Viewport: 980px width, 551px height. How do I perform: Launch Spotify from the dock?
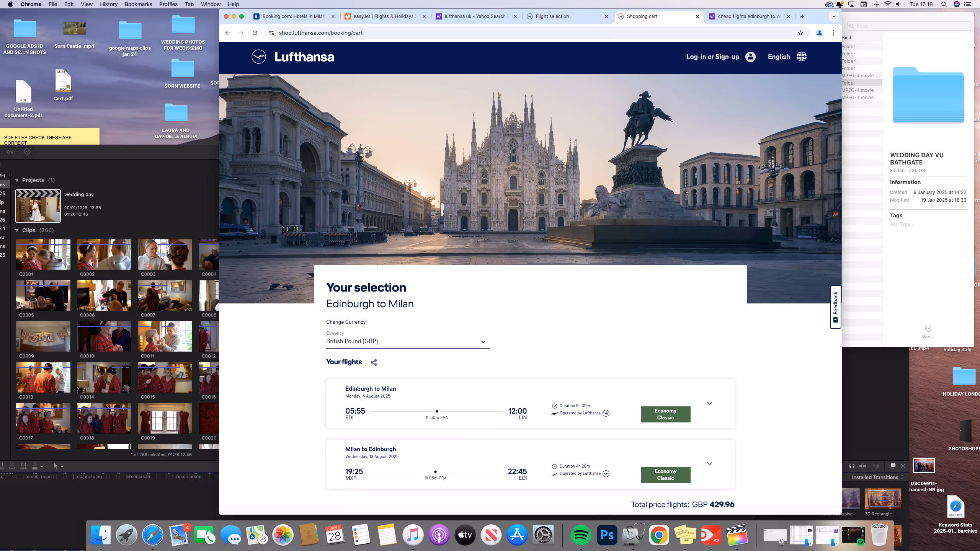(x=581, y=535)
